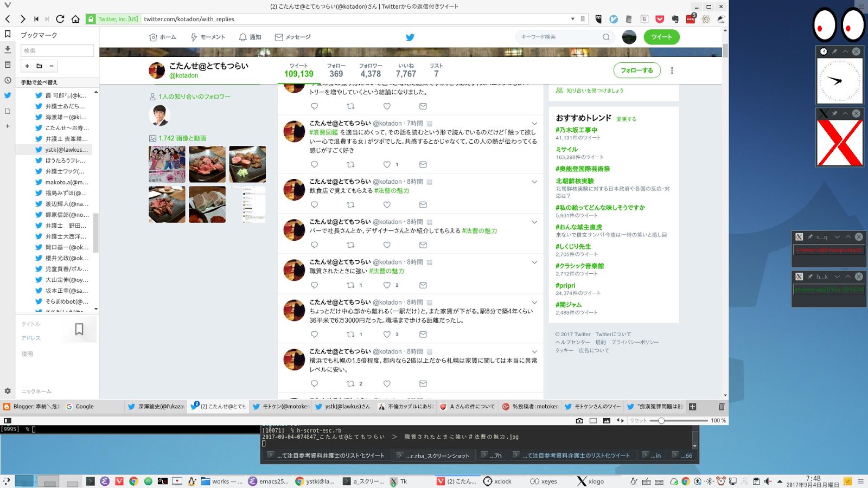Open the Twitter web panel in the sidebar
The width and height of the screenshot is (868, 488).
[8, 95]
